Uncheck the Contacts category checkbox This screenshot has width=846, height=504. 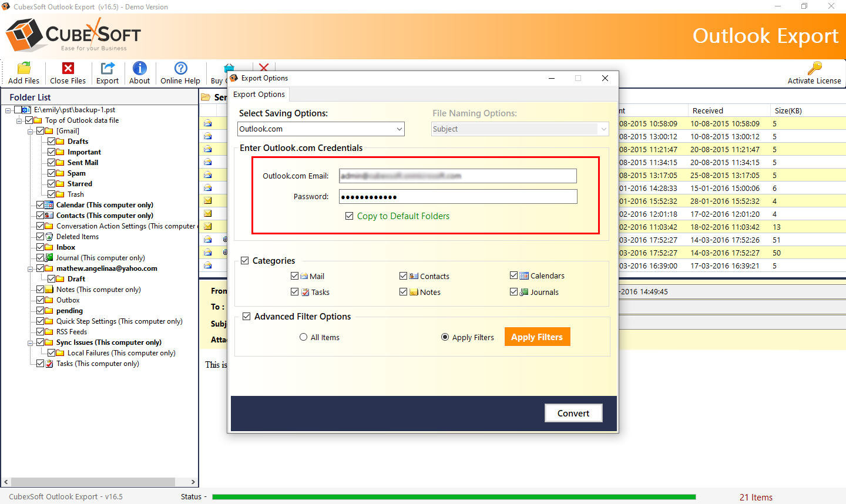coord(404,276)
